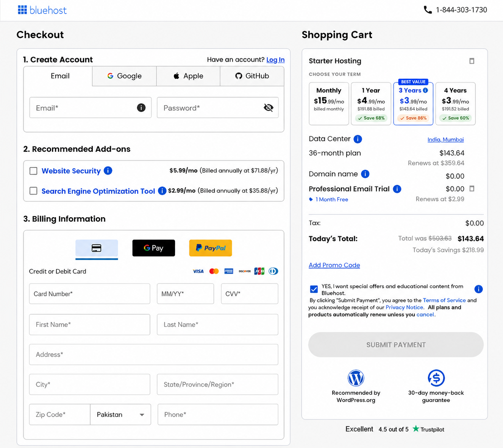The height and width of the screenshot is (448, 503).
Task: Select the 4 Years term option
Action: [455, 104]
